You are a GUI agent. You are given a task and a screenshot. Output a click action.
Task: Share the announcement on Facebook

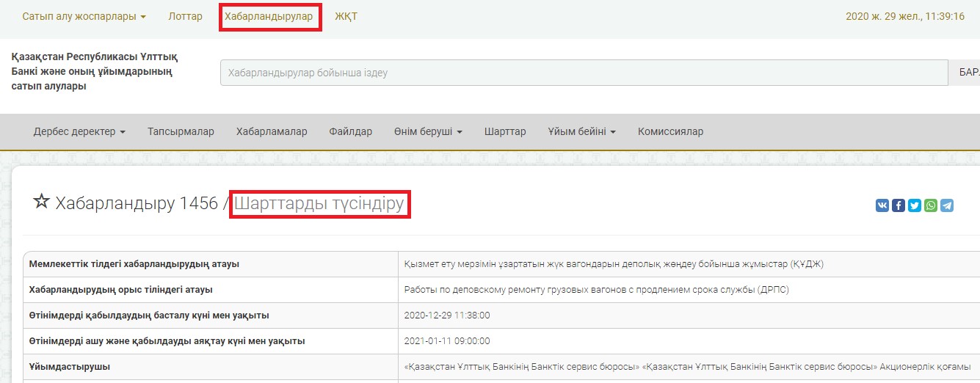(x=898, y=206)
